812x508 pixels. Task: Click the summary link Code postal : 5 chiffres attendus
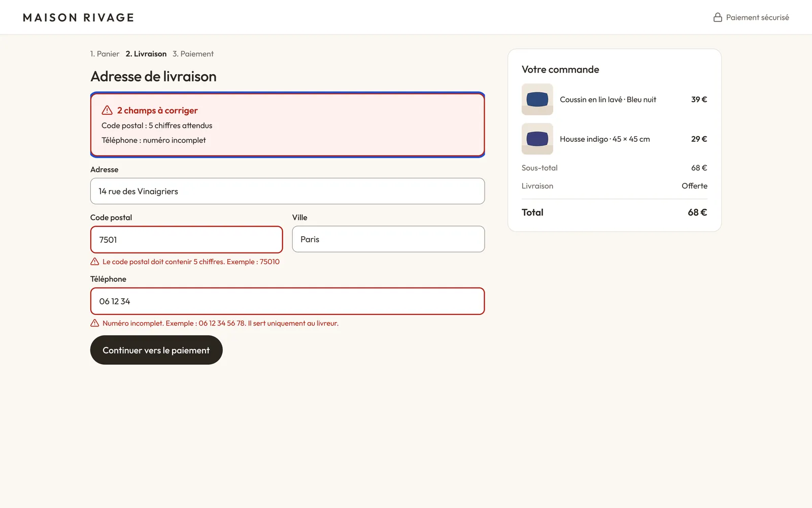[157, 125]
